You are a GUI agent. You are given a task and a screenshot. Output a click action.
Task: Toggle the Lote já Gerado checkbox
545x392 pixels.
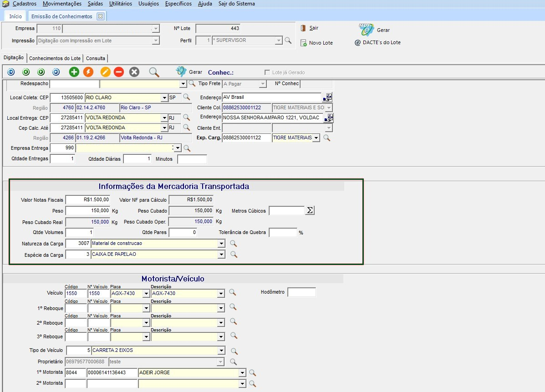[x=267, y=72]
